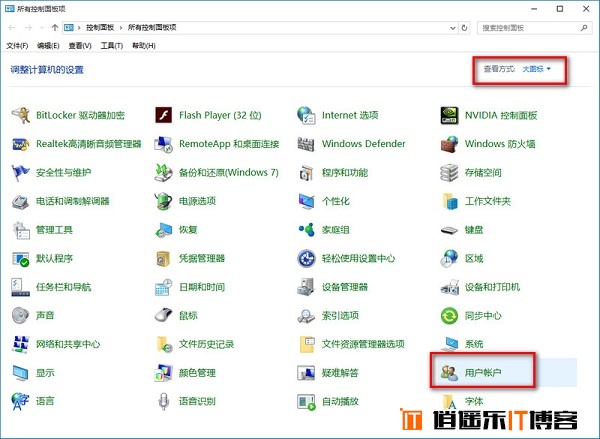Open NVIDIA 控制面板 icon

pos(449,115)
